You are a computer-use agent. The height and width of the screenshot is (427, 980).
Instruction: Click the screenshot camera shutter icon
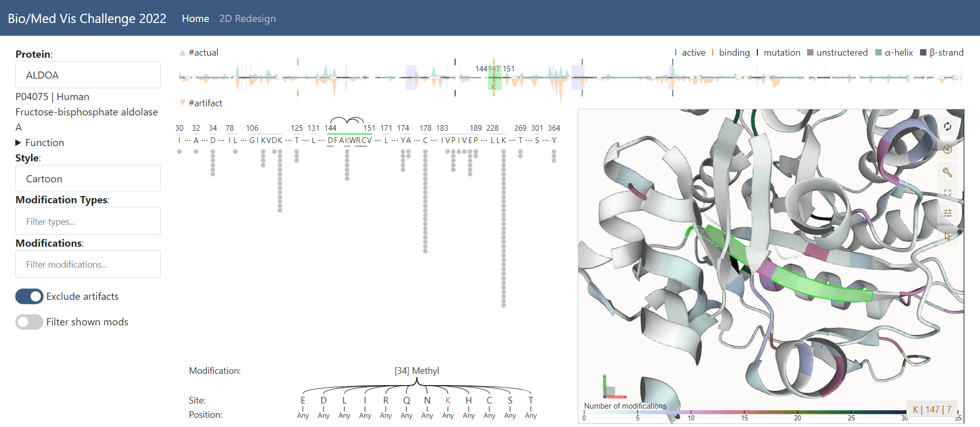pyautogui.click(x=947, y=150)
